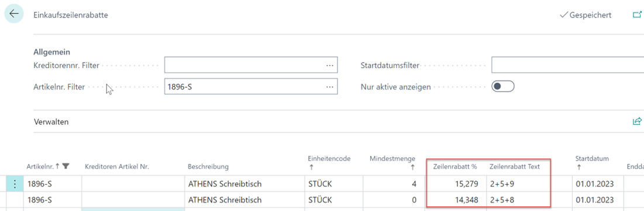Image resolution: width=644 pixels, height=211 pixels.
Task: Click the Beschreibung column header
Action: pyautogui.click(x=208, y=166)
